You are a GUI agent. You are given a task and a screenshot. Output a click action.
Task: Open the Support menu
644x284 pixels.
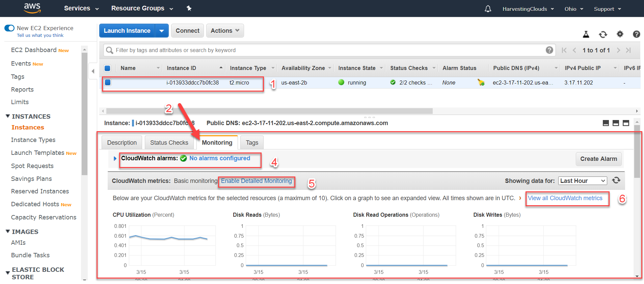coord(608,9)
